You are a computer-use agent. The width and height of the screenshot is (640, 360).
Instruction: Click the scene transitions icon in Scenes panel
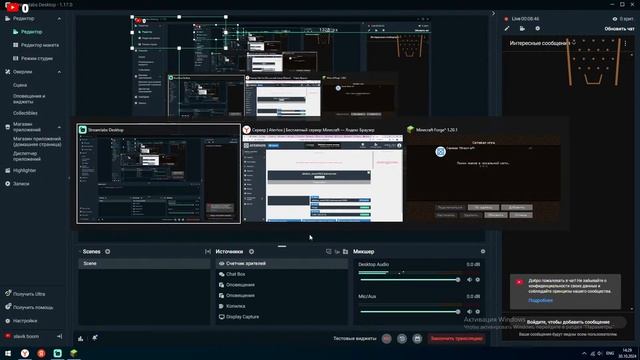click(208, 251)
